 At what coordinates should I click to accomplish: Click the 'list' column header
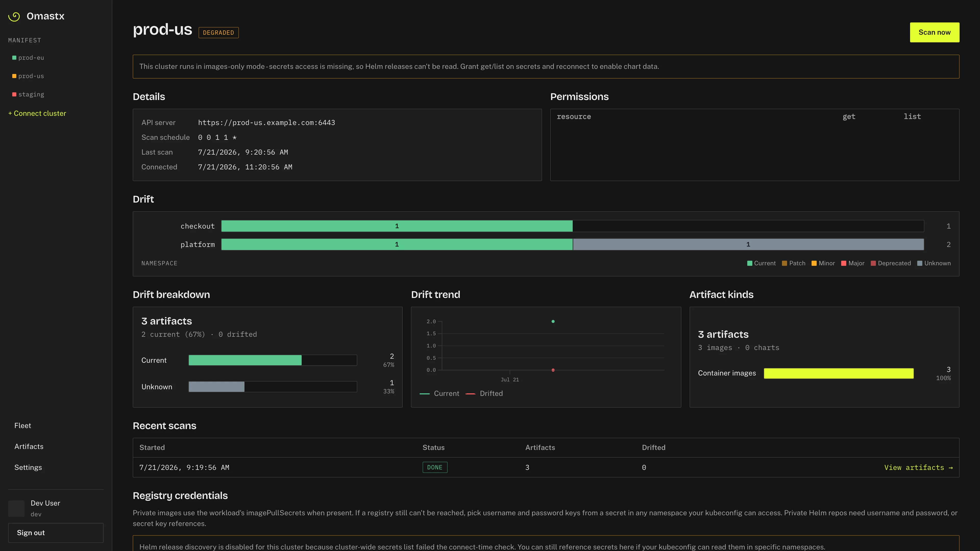tap(912, 117)
